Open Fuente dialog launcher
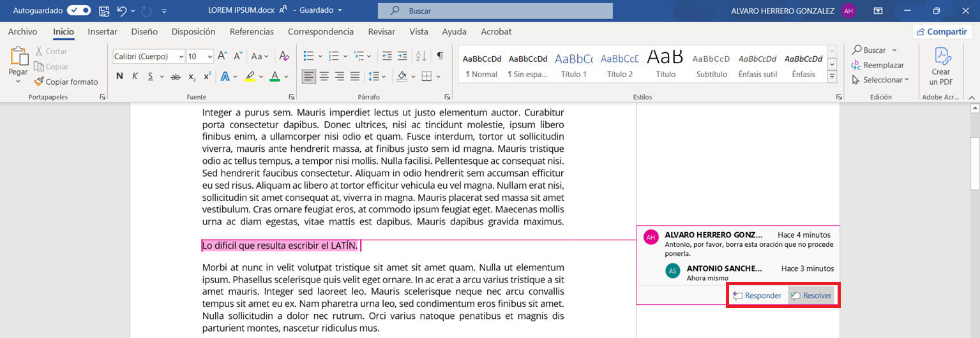The height and width of the screenshot is (338, 980). (292, 97)
